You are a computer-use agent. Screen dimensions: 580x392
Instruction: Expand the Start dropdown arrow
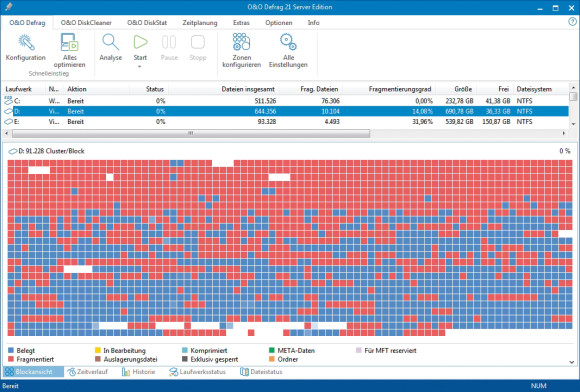point(140,67)
